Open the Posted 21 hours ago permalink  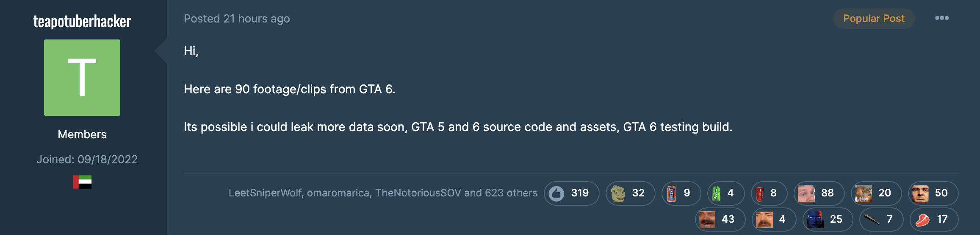point(237,19)
